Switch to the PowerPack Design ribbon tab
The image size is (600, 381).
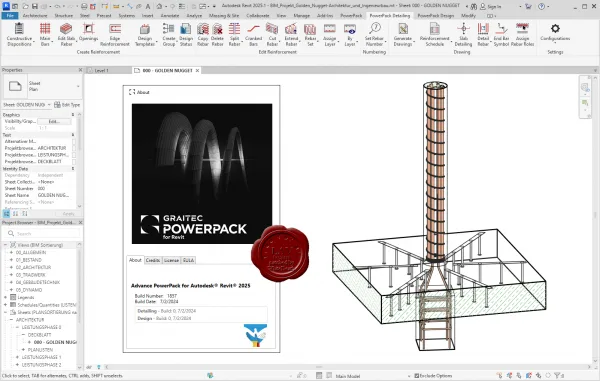435,15
